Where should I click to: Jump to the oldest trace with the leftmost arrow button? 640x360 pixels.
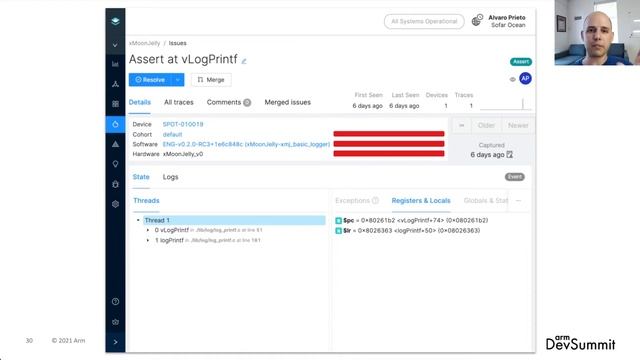pyautogui.click(x=462, y=125)
